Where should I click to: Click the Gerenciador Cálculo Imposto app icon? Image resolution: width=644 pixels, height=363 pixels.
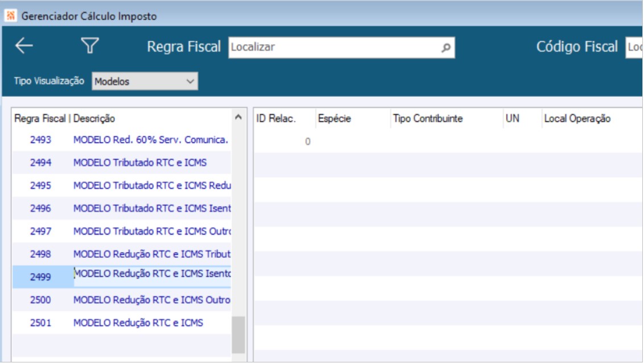(x=11, y=15)
